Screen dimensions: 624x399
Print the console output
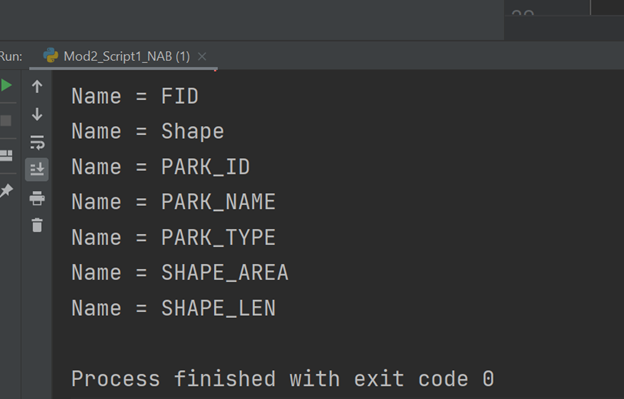(37, 198)
